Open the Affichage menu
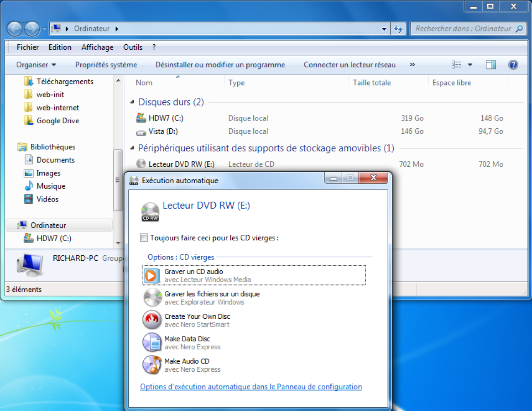This screenshot has width=532, height=411. [97, 47]
